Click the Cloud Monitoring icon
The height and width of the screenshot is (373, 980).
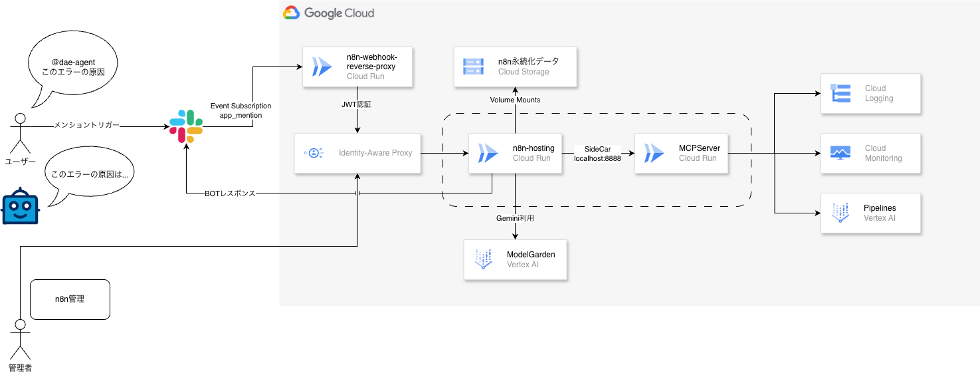(x=840, y=153)
